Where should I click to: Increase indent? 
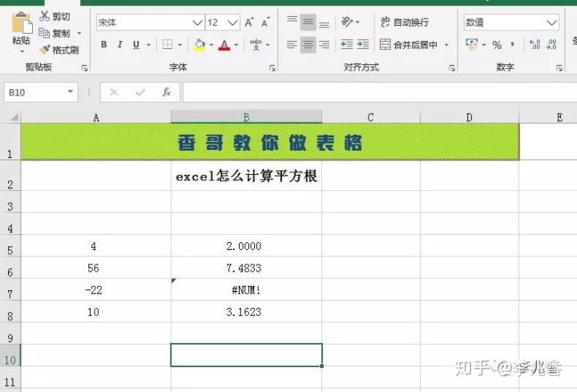tap(363, 45)
